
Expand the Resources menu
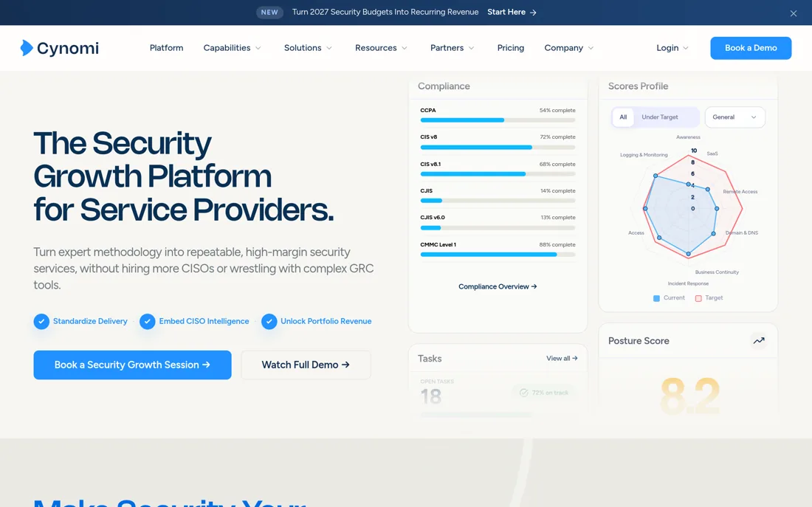pos(381,48)
